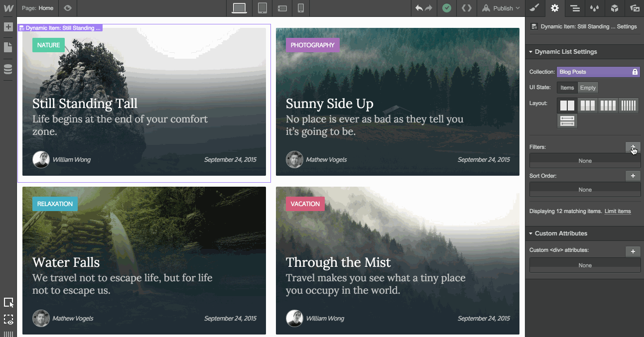Toggle the preview eye icon
Screen dimensions: 644x337
tap(68, 8)
